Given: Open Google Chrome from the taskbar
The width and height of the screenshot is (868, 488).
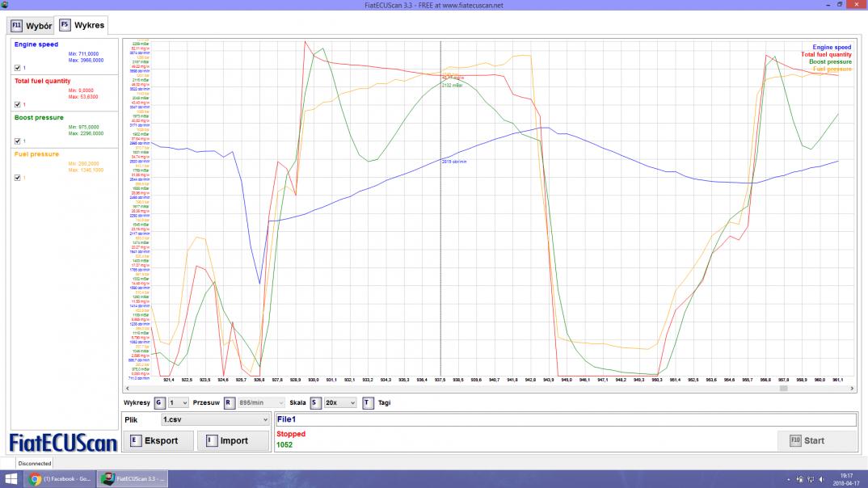Looking at the screenshot, I should tap(36, 479).
